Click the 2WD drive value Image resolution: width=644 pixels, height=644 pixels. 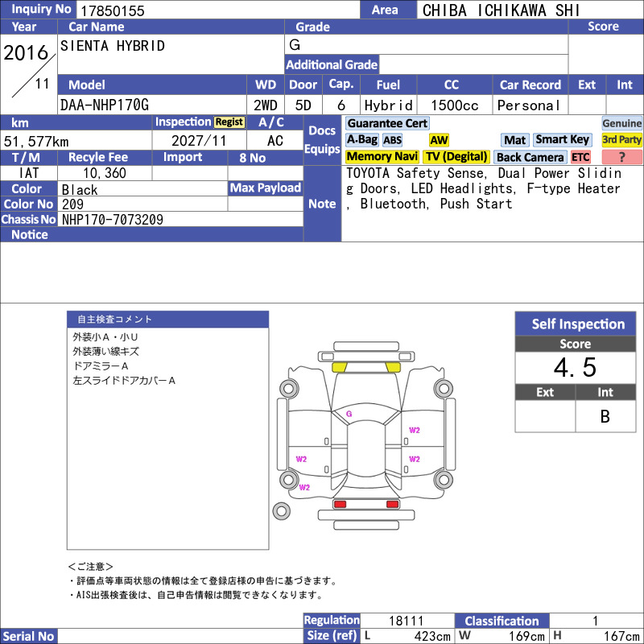tap(266, 105)
